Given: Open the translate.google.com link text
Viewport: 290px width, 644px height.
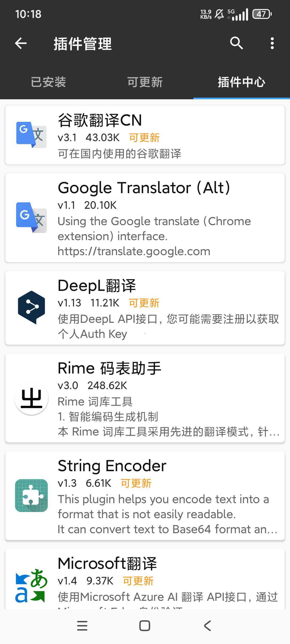Looking at the screenshot, I should click(134, 251).
